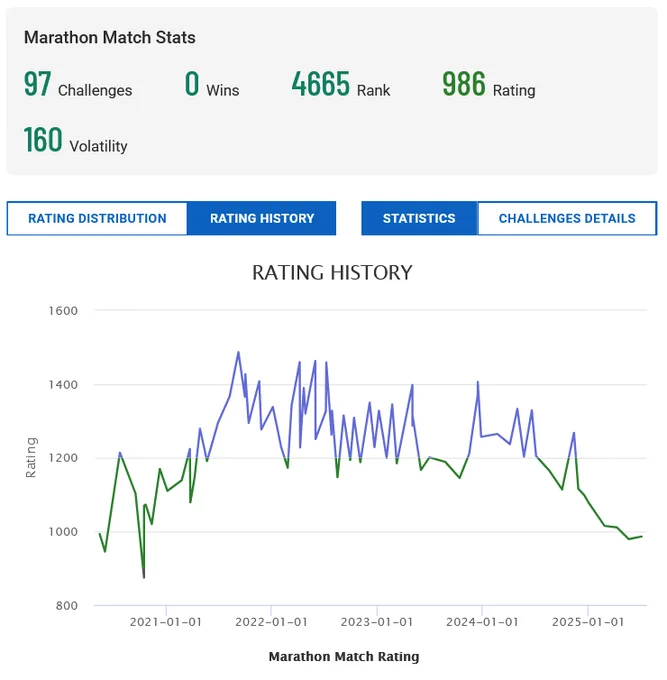Click the 1200 y-axis label
The height and width of the screenshot is (680, 667).
tap(63, 458)
